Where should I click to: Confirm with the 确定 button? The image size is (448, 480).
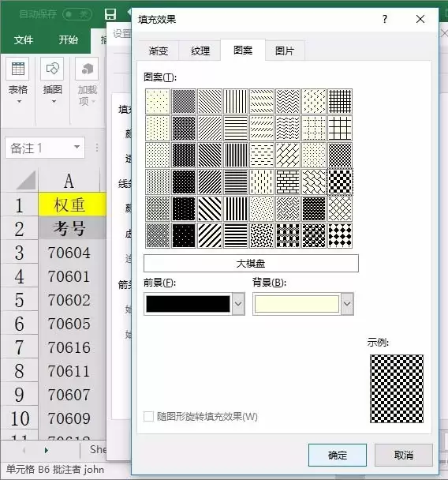[x=338, y=456]
